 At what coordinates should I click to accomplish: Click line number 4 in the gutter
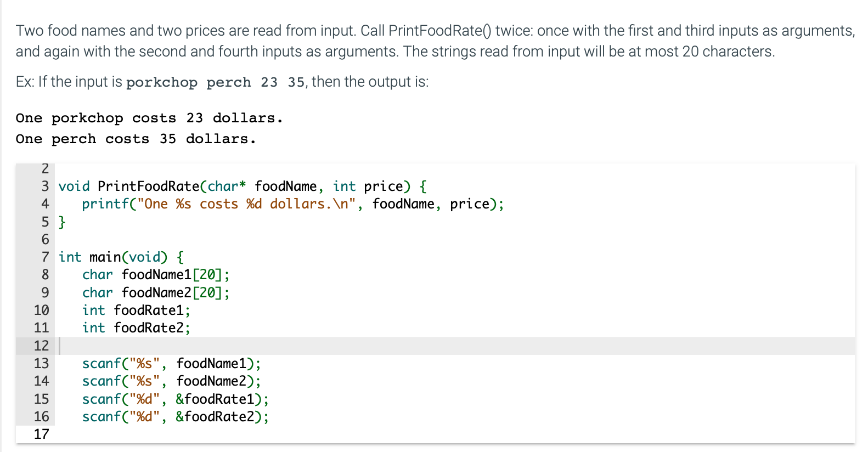click(45, 204)
